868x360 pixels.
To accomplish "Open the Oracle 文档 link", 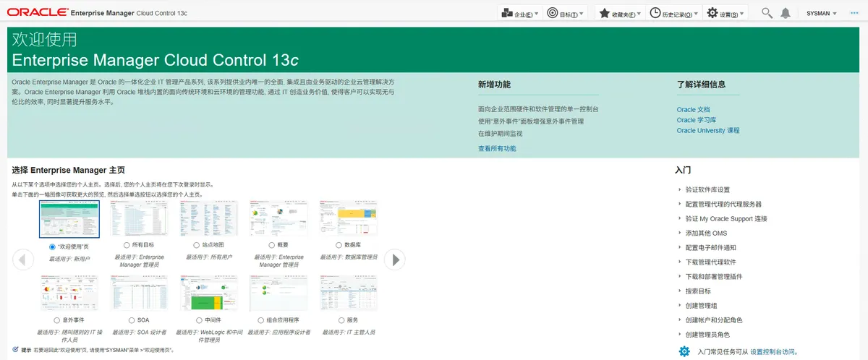I will point(693,109).
